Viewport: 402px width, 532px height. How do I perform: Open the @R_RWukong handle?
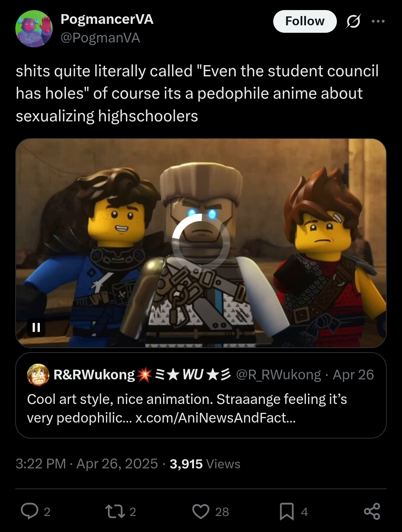tap(278, 375)
